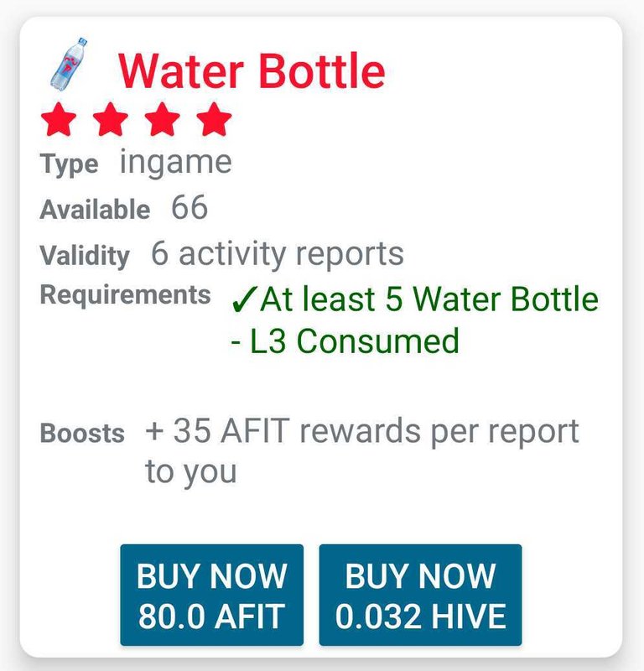The width and height of the screenshot is (644, 671).
Task: Click '6 activity reports' validity text
Action: click(278, 253)
